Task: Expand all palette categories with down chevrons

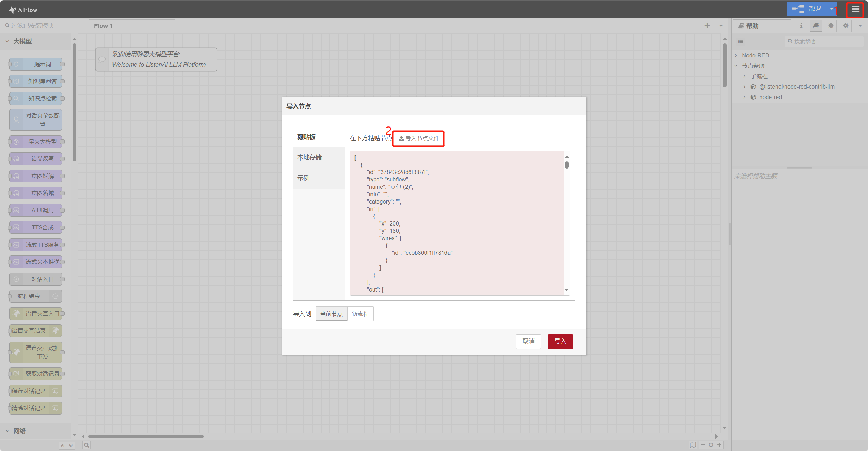Action: point(71,445)
